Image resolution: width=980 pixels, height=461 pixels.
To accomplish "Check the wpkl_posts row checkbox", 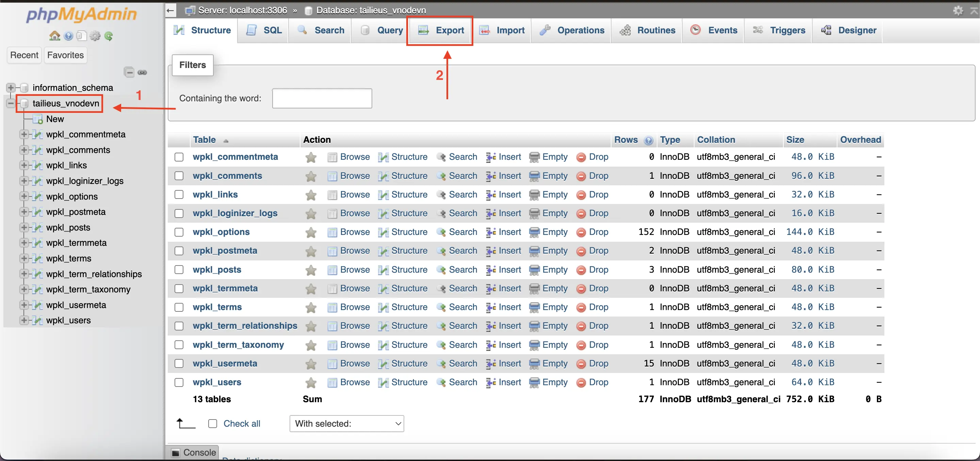I will 179,270.
